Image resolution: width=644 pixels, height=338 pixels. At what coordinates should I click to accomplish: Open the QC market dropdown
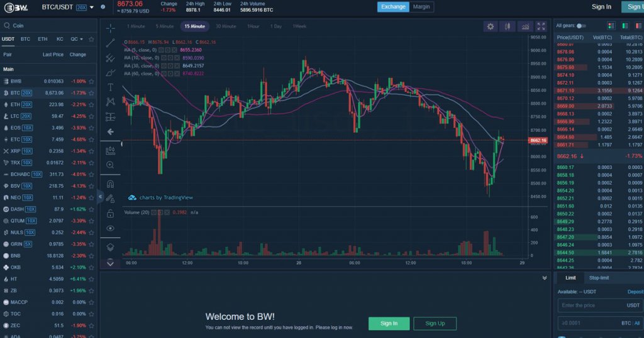coord(76,40)
